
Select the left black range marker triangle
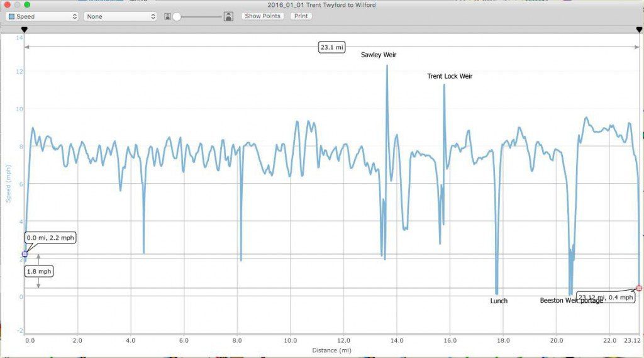tap(25, 30)
